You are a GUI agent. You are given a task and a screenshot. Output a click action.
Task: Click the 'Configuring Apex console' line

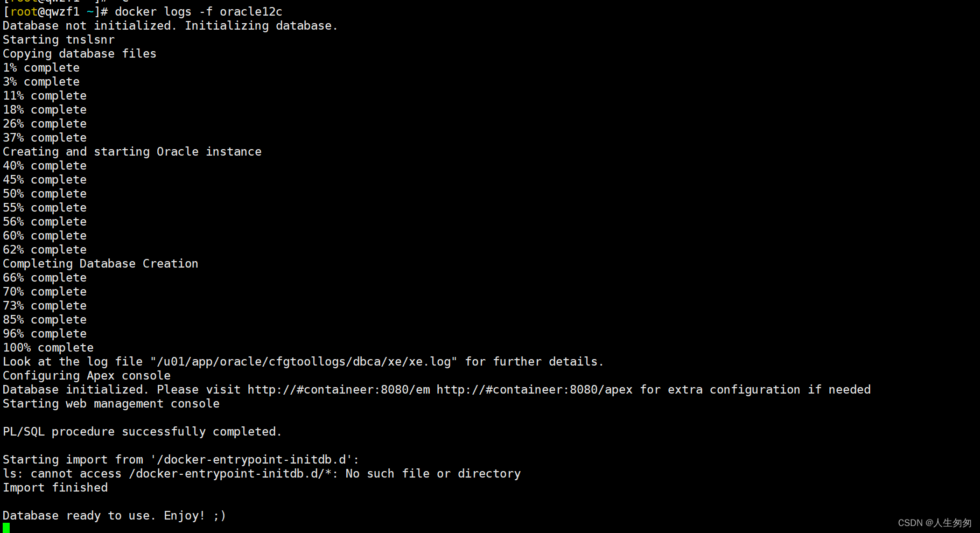[87, 376]
